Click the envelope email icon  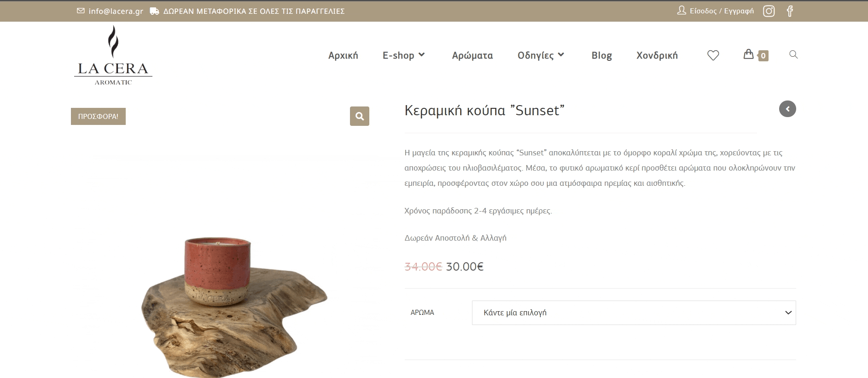81,11
